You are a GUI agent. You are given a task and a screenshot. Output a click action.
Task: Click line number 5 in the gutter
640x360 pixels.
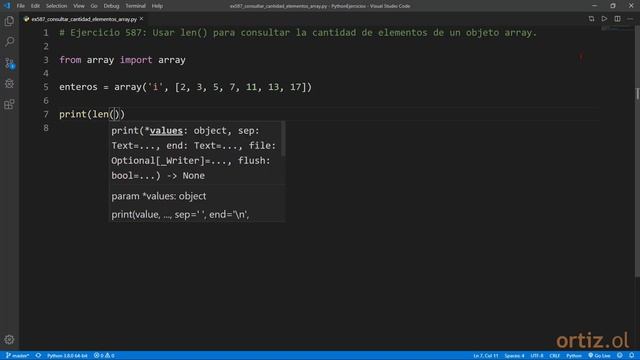46,87
